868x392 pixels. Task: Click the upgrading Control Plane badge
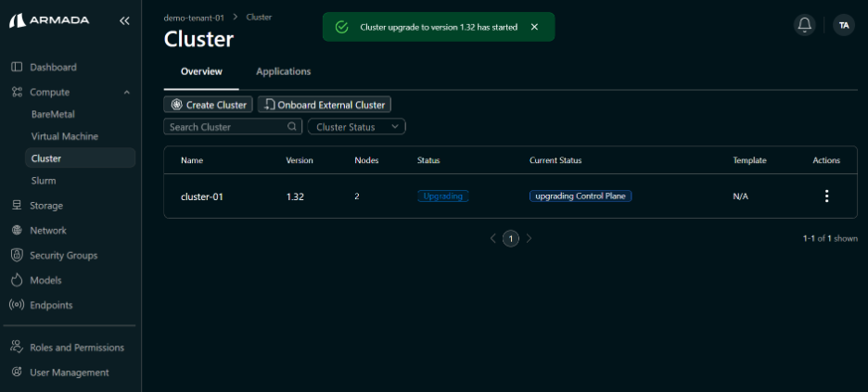pyautogui.click(x=581, y=196)
